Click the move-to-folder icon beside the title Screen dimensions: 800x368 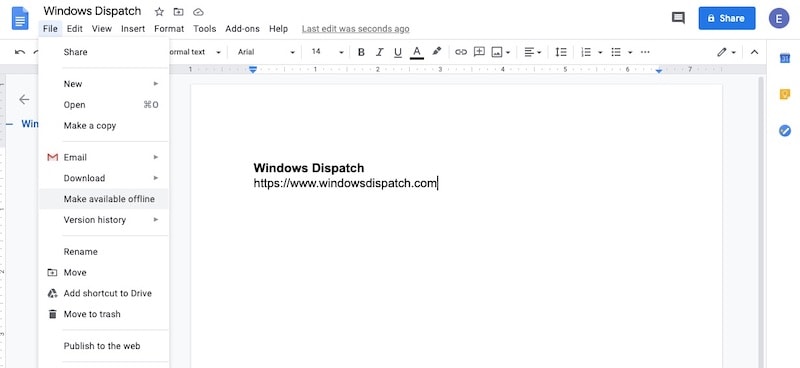178,12
